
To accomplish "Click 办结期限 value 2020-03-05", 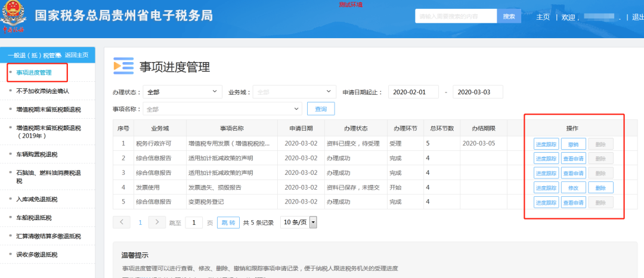I will tap(478, 144).
